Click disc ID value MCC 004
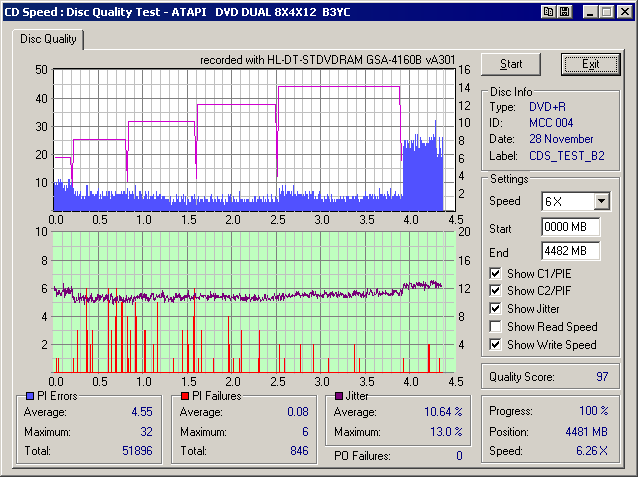The image size is (638, 477). click(x=551, y=123)
